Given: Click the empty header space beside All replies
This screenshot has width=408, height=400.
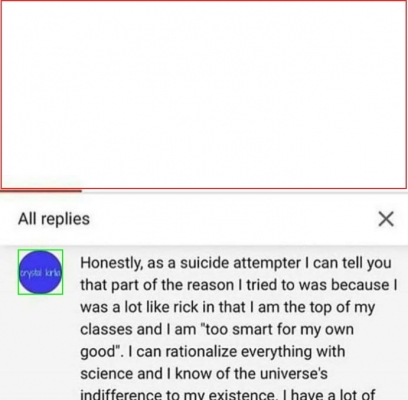Looking at the screenshot, I should (x=233, y=219).
